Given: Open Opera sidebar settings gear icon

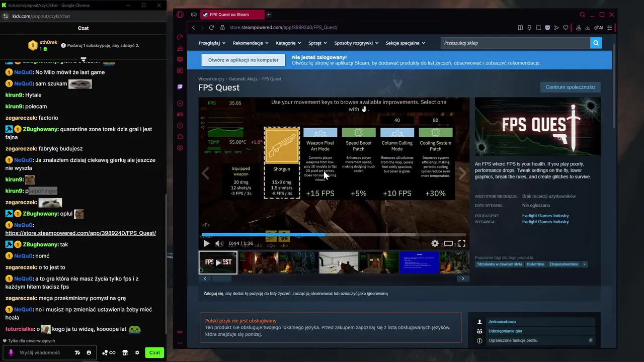Looking at the screenshot, I should pos(180,148).
